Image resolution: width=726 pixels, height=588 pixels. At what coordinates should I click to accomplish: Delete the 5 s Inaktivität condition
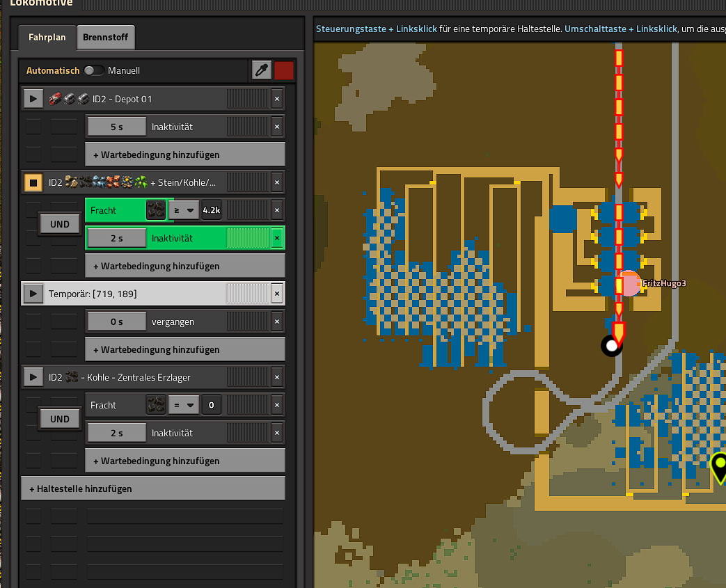tap(277, 127)
